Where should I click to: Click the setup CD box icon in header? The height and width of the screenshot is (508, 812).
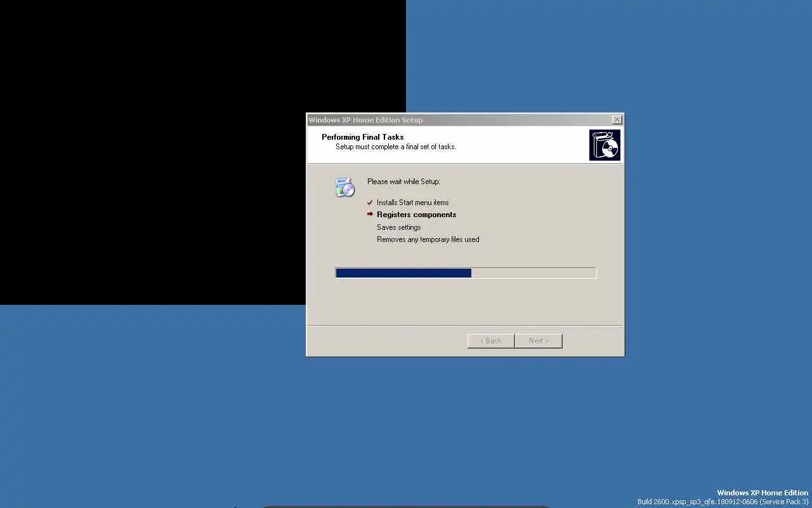[605, 145]
